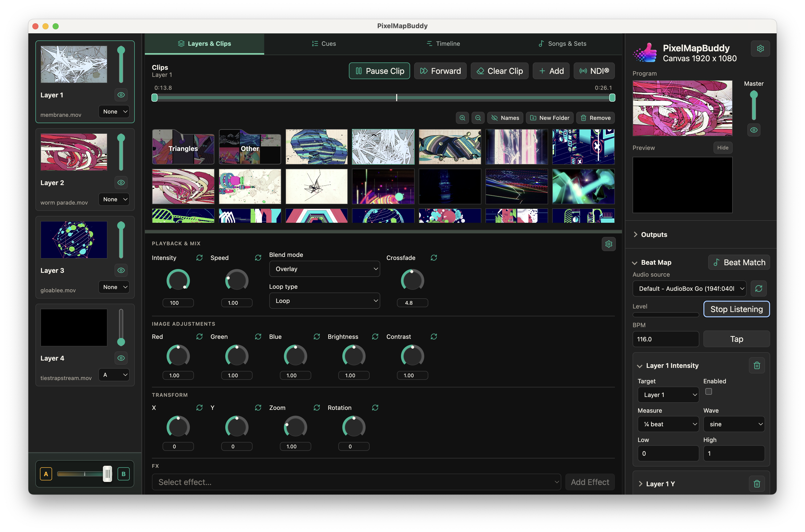This screenshot has width=805, height=532.
Task: Reset the Red adjustment
Action: coord(199,337)
